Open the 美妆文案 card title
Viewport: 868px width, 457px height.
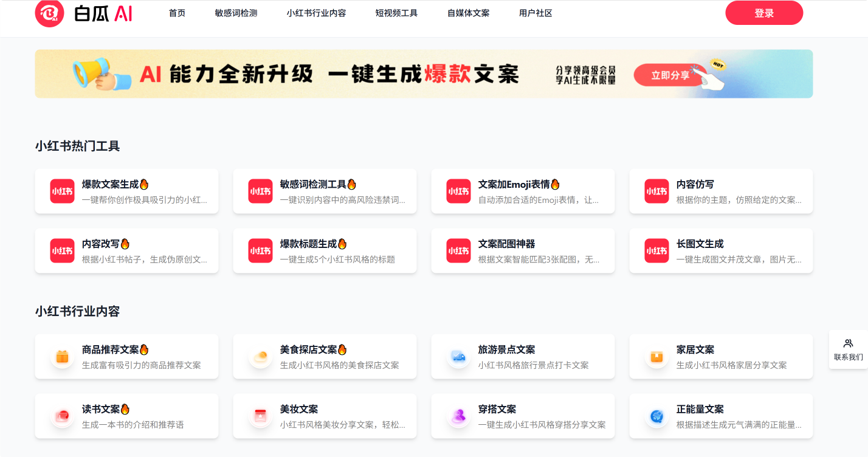pyautogui.click(x=299, y=409)
